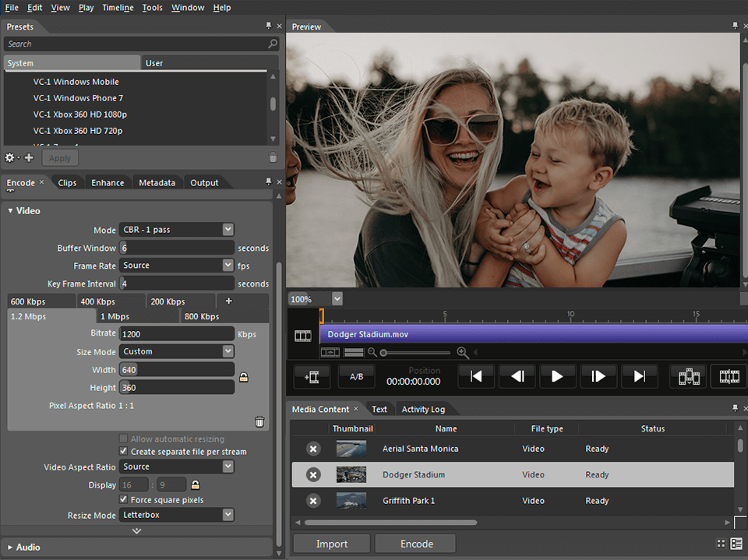Screen dimensions: 748x560
Task: Enable Allow automatic resizing
Action: click(x=122, y=438)
